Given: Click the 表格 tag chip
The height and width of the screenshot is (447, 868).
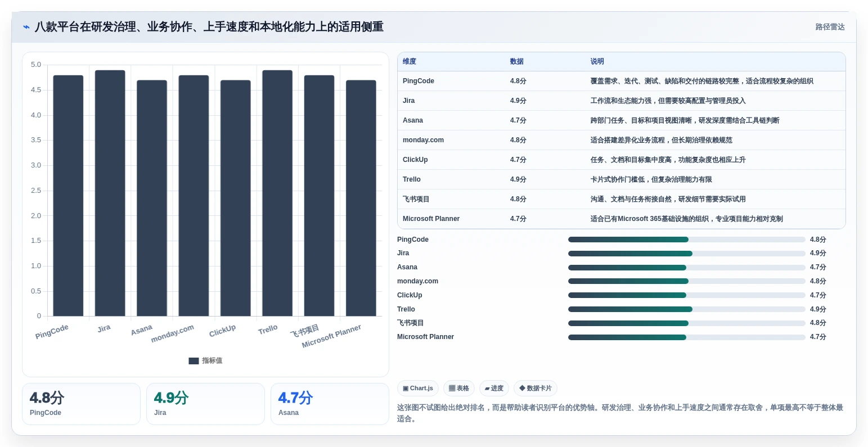Looking at the screenshot, I should tap(459, 389).
